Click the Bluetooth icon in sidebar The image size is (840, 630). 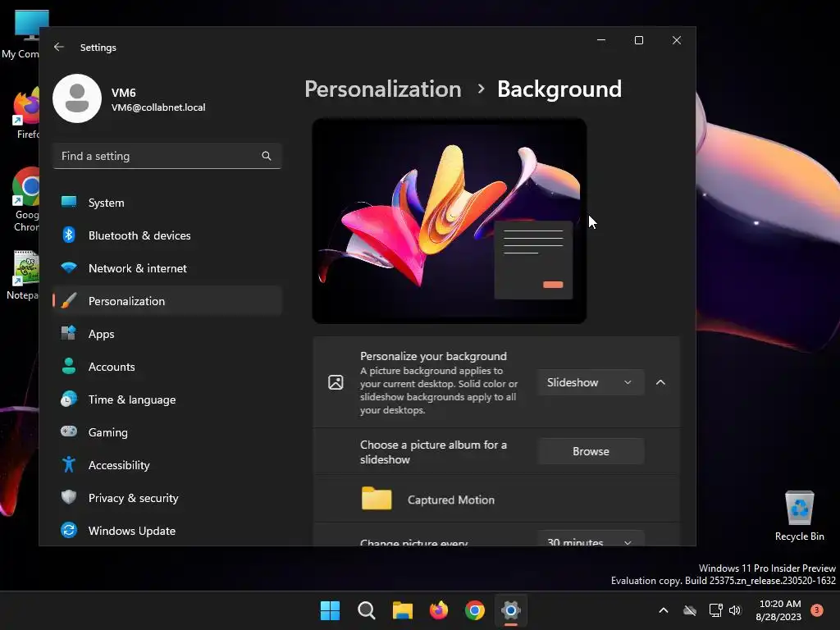[69, 235]
